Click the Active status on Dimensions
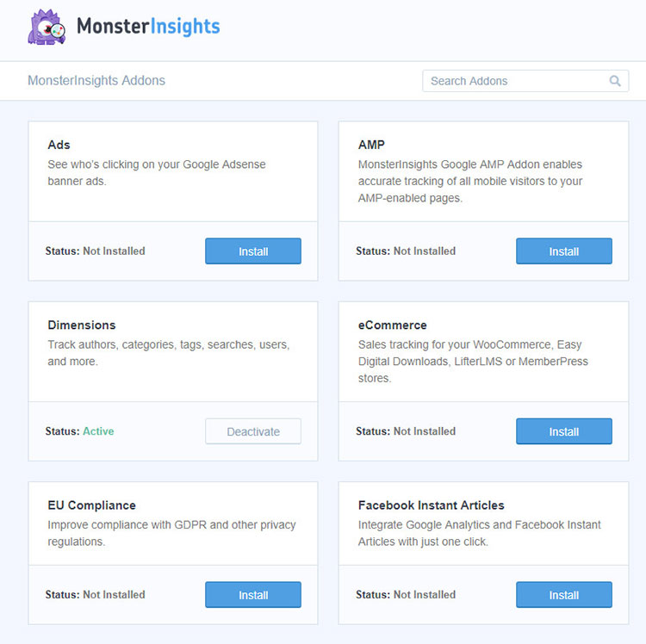The image size is (646, 644). click(98, 431)
